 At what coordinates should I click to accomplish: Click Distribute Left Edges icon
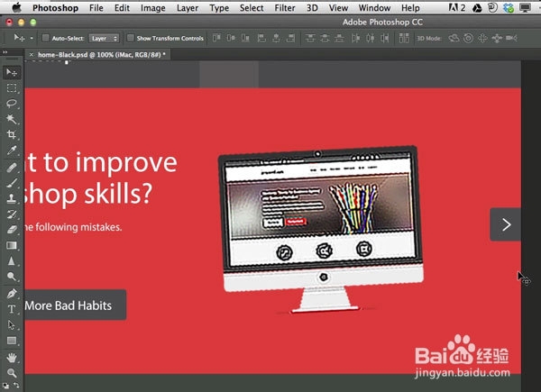pyautogui.click(x=356, y=38)
